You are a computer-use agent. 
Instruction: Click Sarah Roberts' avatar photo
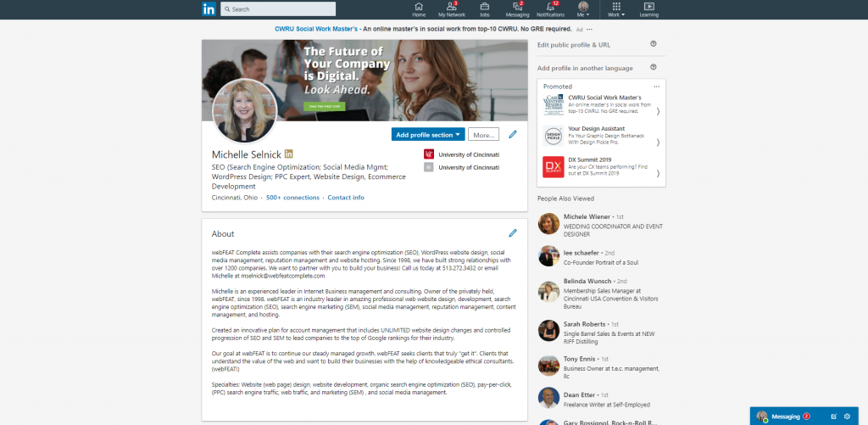click(548, 331)
